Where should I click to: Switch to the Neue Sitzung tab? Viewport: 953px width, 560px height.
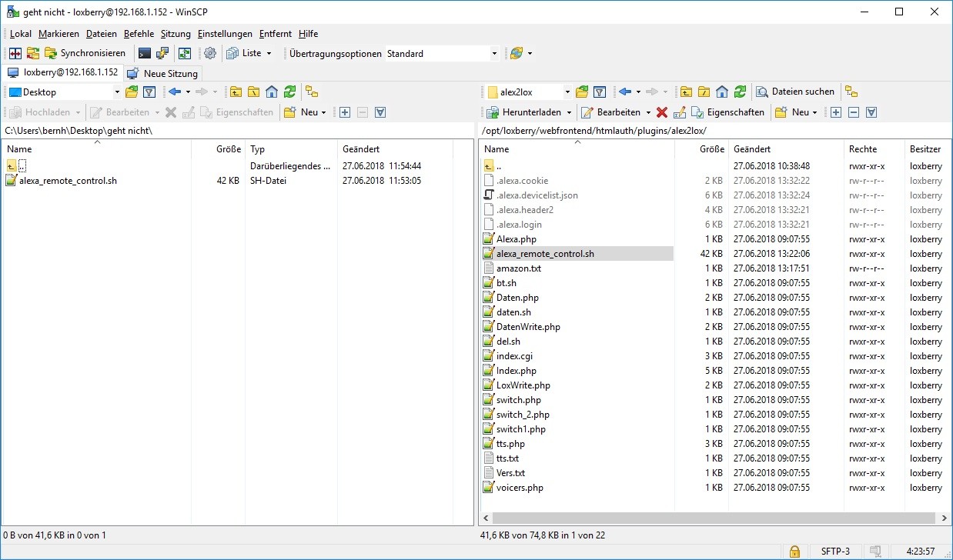point(162,73)
